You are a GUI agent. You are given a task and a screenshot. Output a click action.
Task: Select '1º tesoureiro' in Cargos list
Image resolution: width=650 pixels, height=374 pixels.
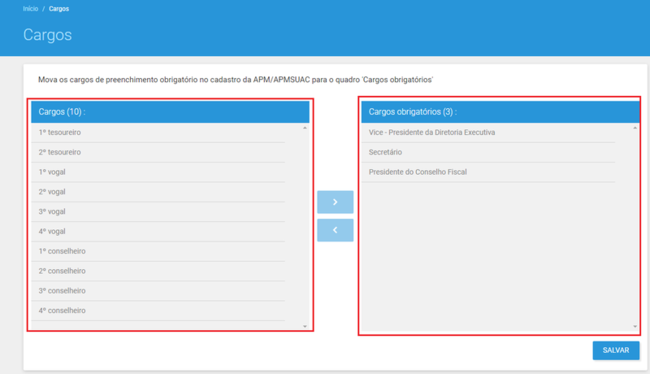click(158, 133)
